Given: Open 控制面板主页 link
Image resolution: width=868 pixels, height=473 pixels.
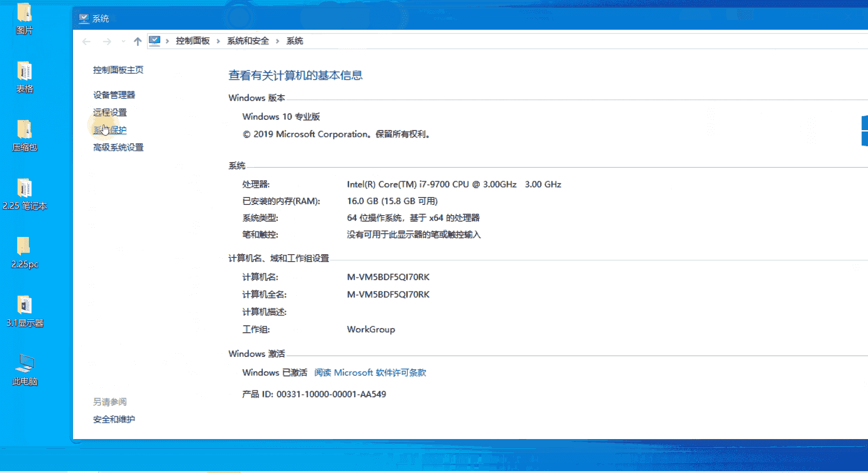Looking at the screenshot, I should 118,70.
